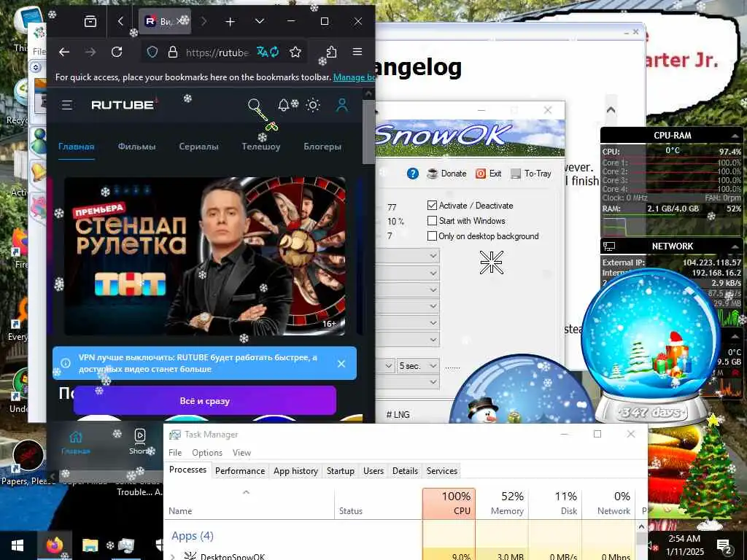Open first SnowOK settings combo box
The height and width of the screenshot is (560, 747).
(409, 256)
